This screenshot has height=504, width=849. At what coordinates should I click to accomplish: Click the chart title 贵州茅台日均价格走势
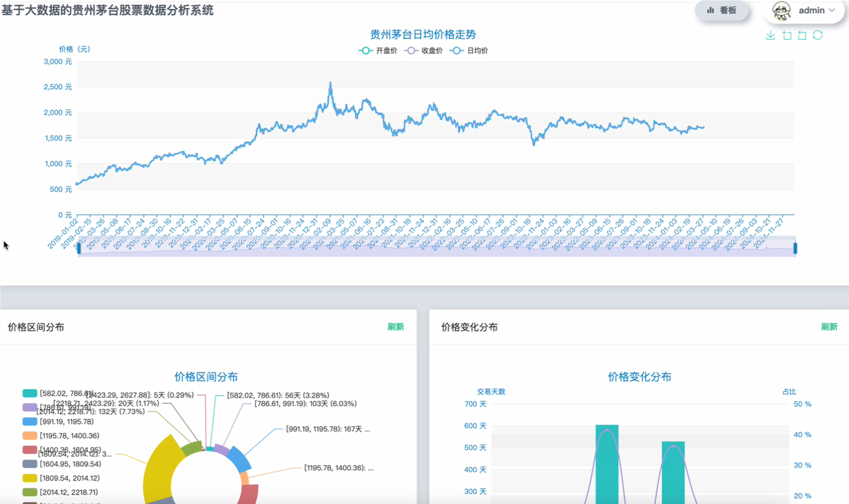(x=423, y=35)
